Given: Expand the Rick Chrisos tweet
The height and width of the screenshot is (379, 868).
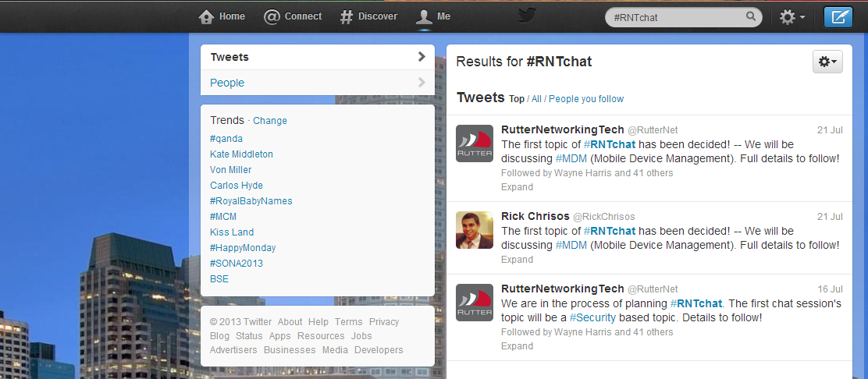Looking at the screenshot, I should 517,260.
